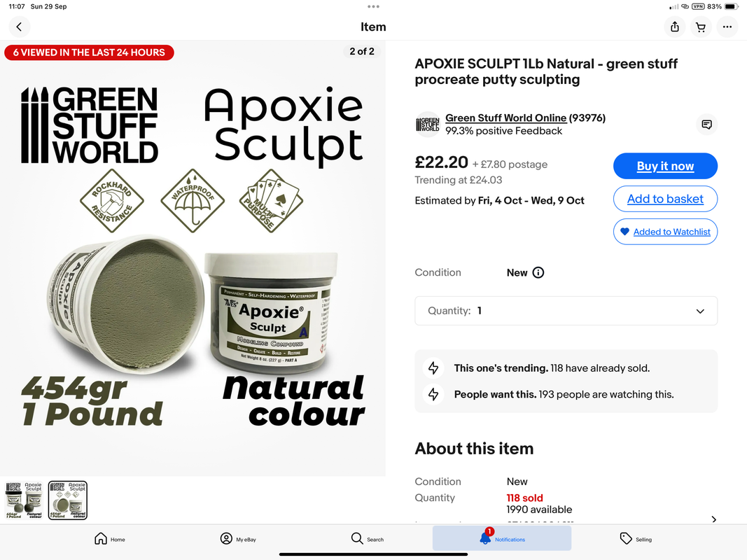
Task: Select the second product thumbnail
Action: point(68,500)
